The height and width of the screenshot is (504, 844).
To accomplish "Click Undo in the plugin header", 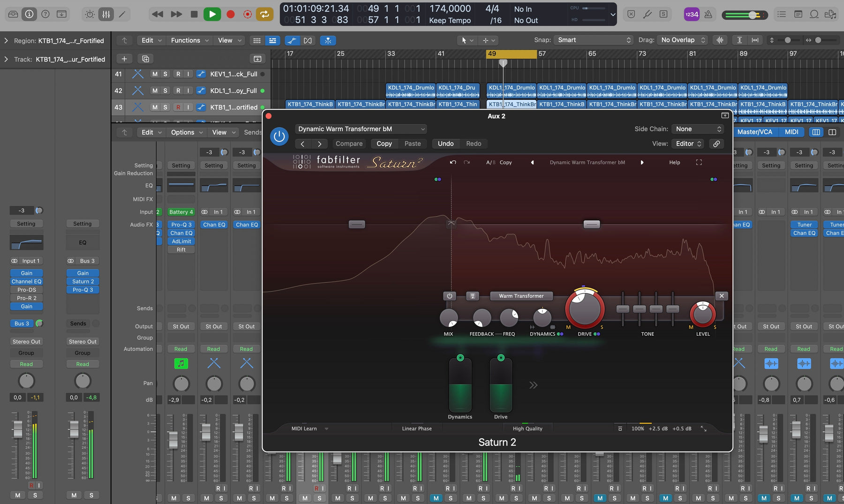I will [445, 143].
